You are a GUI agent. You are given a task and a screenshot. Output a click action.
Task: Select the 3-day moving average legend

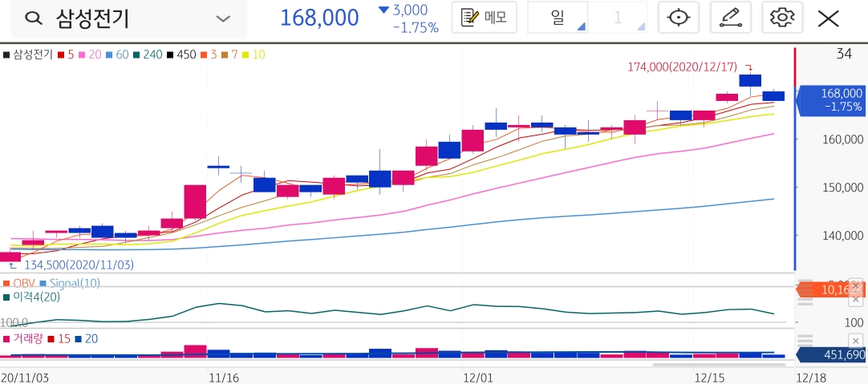point(209,55)
